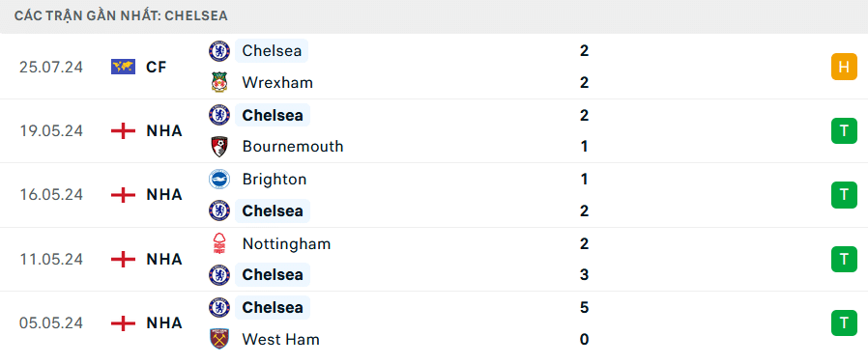868x364 pixels.
Task: Open the Wrexham team link
Action: (277, 82)
